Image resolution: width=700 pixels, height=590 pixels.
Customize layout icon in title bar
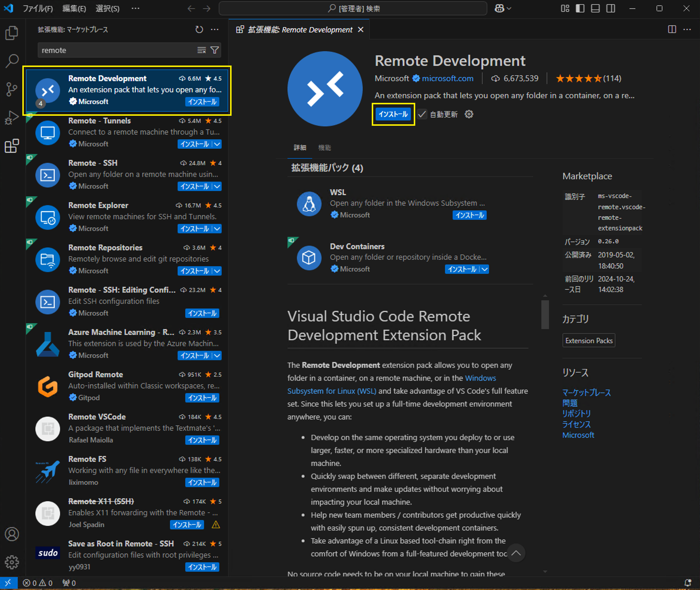(x=565, y=8)
